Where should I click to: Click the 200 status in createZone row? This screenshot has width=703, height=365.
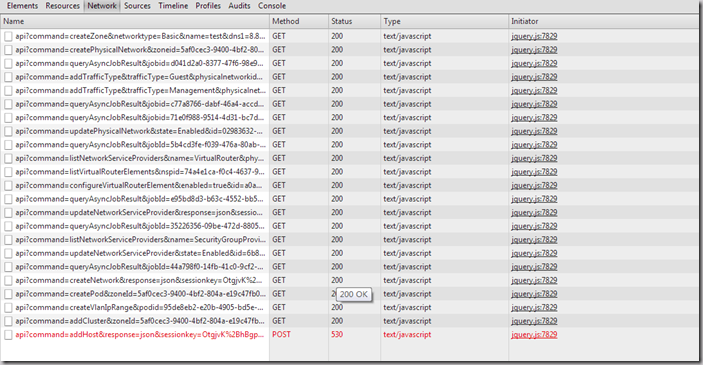[337, 36]
